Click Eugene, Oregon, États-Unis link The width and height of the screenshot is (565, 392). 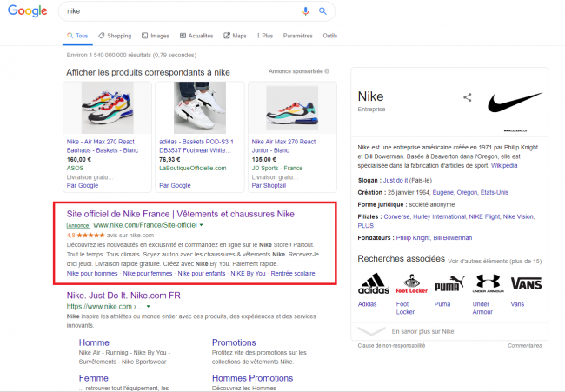coord(470,192)
